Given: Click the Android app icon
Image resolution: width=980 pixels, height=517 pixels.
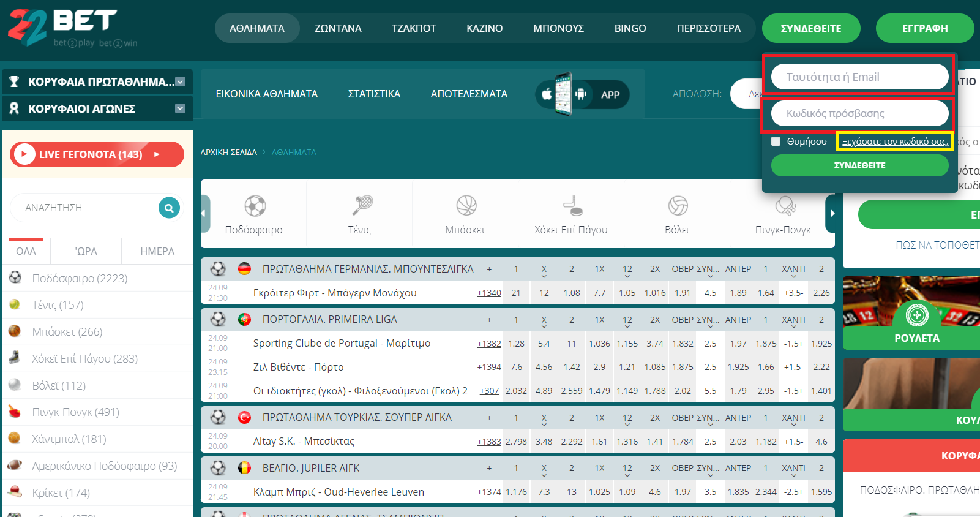Looking at the screenshot, I should 581,94.
